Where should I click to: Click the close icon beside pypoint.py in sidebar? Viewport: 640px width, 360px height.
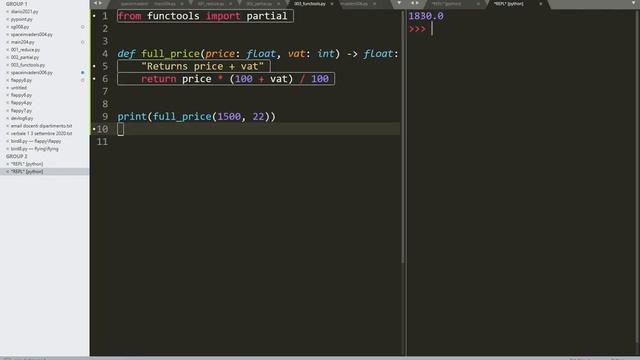pos(7,19)
